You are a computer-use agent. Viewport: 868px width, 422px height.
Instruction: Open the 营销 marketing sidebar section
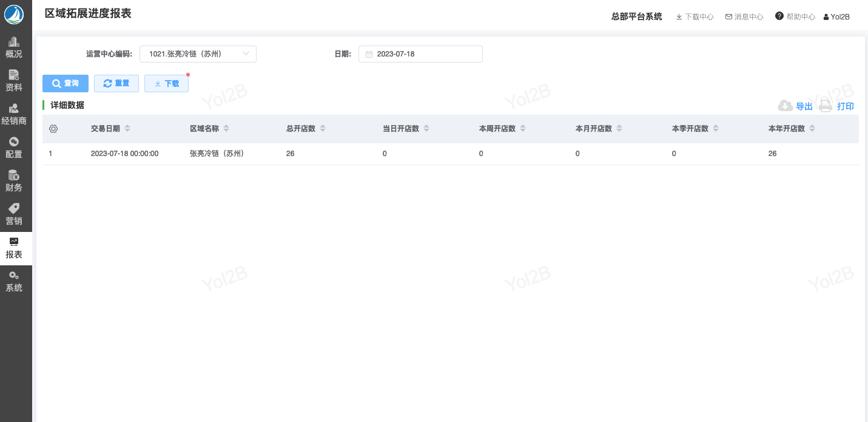pos(14,214)
